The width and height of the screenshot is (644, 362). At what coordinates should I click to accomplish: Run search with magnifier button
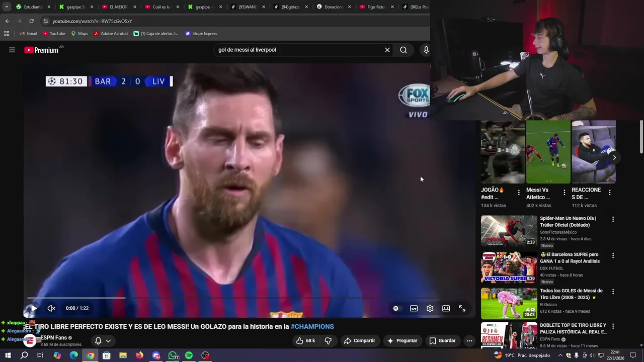pos(404,50)
